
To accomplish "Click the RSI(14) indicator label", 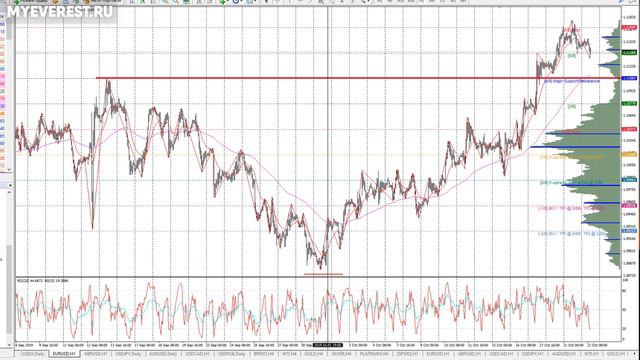I will [42, 281].
